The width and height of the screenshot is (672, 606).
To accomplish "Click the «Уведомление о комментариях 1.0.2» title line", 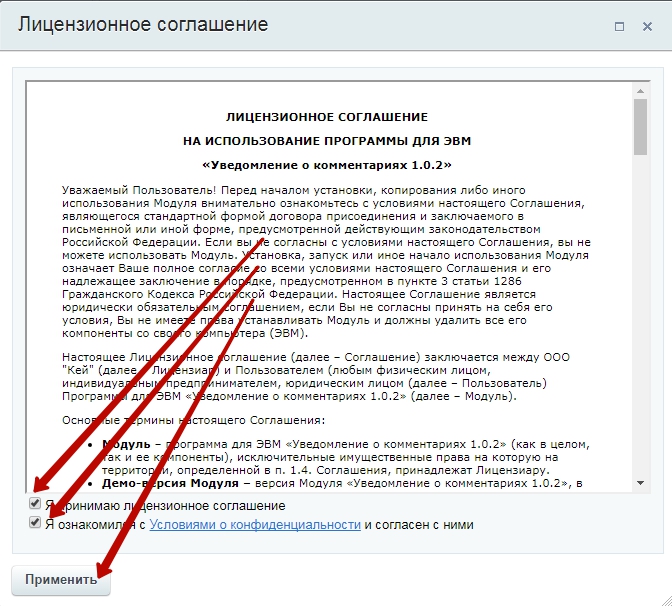I will click(x=327, y=163).
